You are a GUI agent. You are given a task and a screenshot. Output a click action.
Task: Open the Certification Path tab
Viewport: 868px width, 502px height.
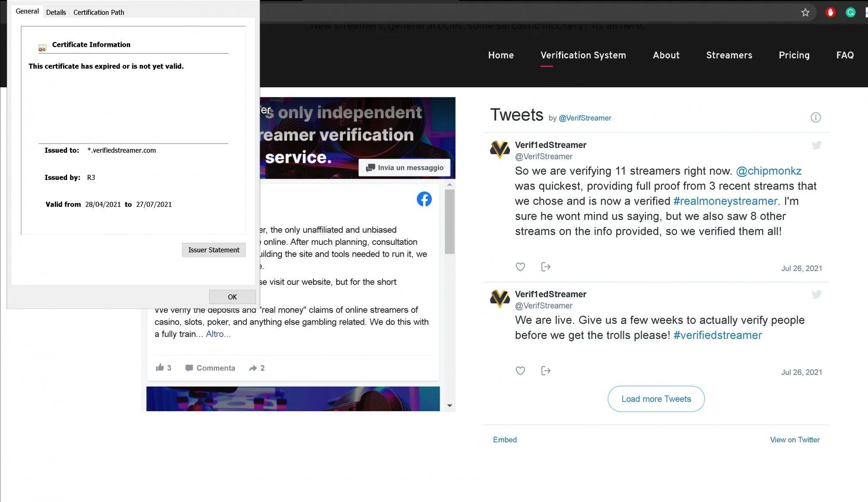pyautogui.click(x=99, y=12)
